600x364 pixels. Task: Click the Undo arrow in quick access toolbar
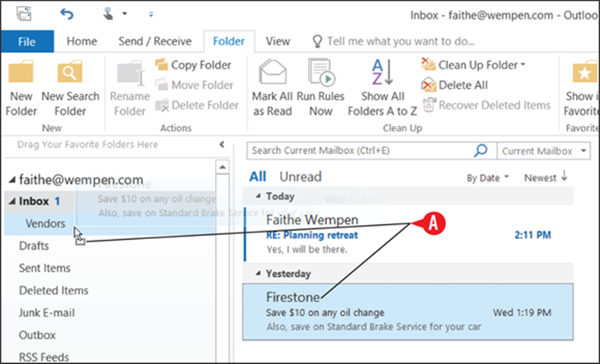coord(67,15)
